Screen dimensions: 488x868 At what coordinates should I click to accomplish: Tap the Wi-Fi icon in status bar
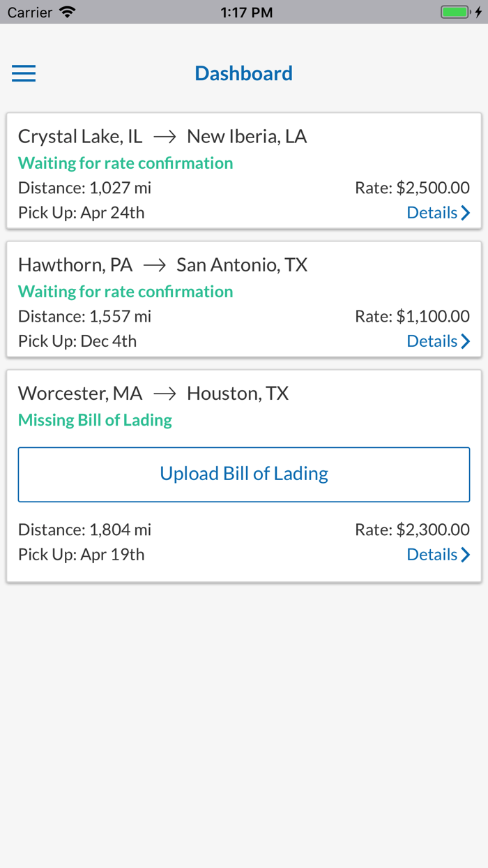click(68, 12)
